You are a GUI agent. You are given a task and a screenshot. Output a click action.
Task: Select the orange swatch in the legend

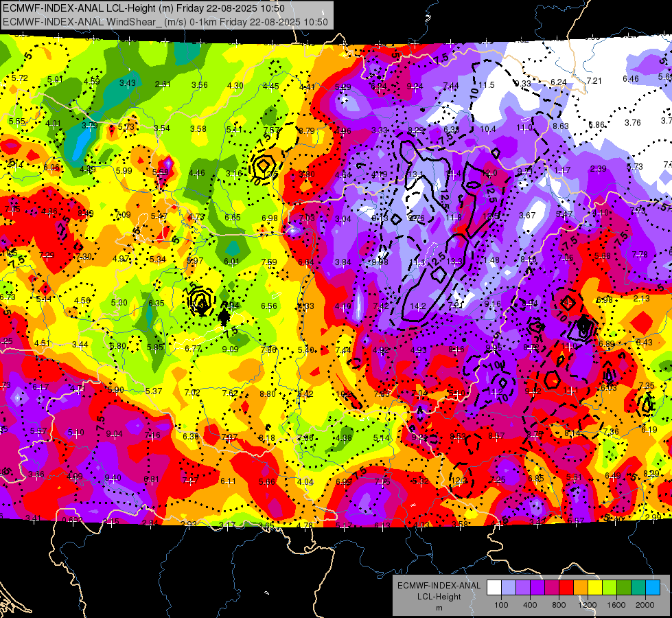[x=581, y=588]
